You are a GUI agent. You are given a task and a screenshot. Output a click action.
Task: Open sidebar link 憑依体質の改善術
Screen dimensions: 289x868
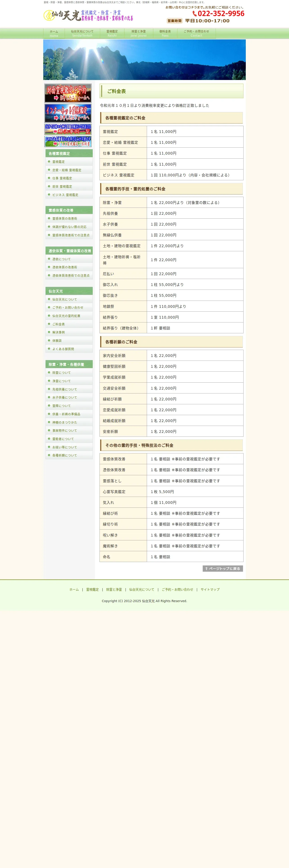[69, 267]
